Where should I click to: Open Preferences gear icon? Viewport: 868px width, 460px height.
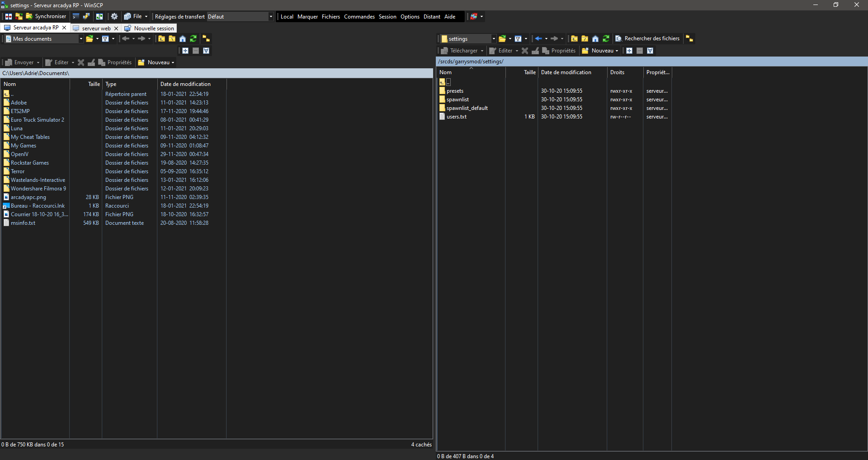114,16
